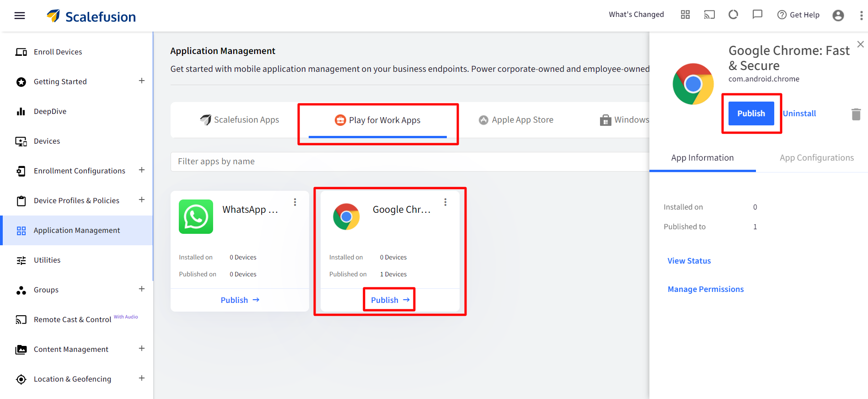Image resolution: width=868 pixels, height=399 pixels.
Task: Switch to Apple App Store tab
Action: (516, 120)
